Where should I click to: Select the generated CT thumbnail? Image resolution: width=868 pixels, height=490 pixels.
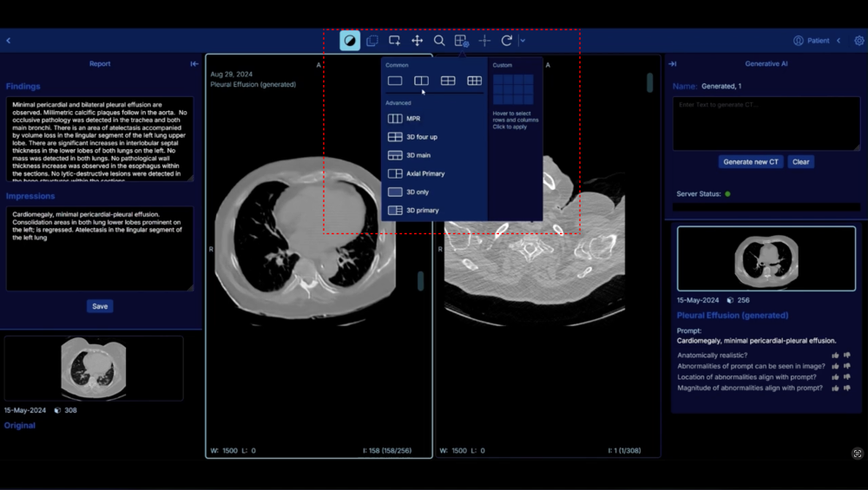coord(766,258)
